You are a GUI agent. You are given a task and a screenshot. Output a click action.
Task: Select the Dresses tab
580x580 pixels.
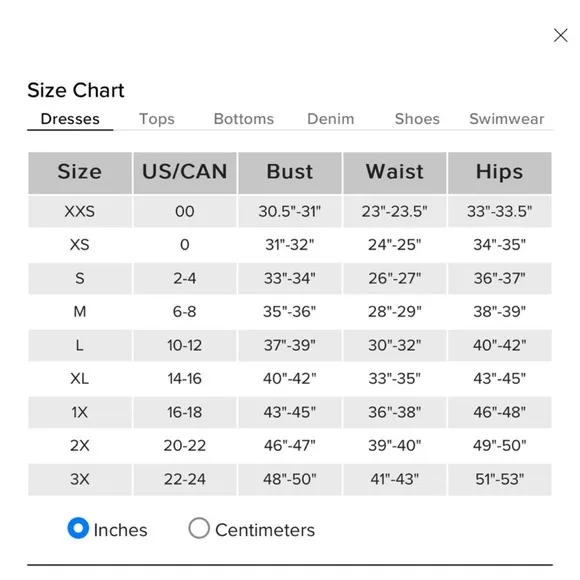coord(70,119)
